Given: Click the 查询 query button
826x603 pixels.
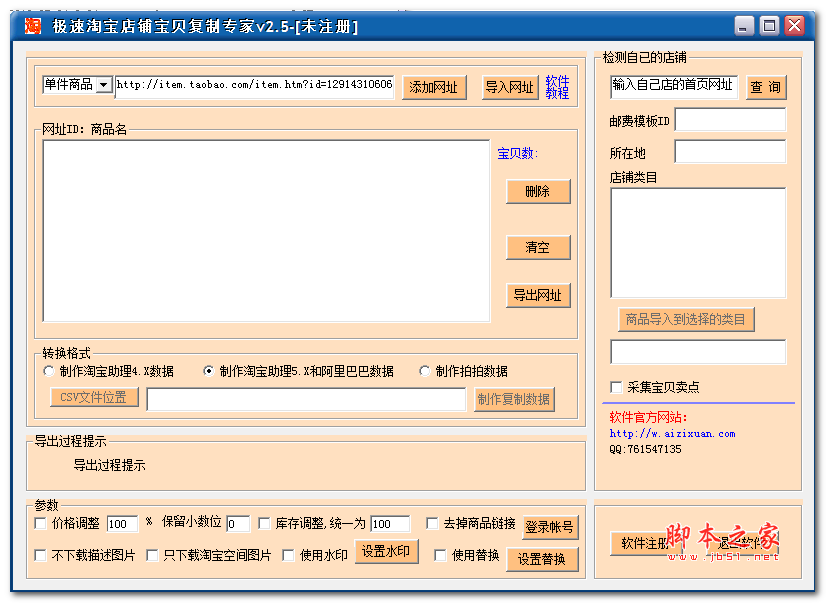Looking at the screenshot, I should click(x=764, y=87).
